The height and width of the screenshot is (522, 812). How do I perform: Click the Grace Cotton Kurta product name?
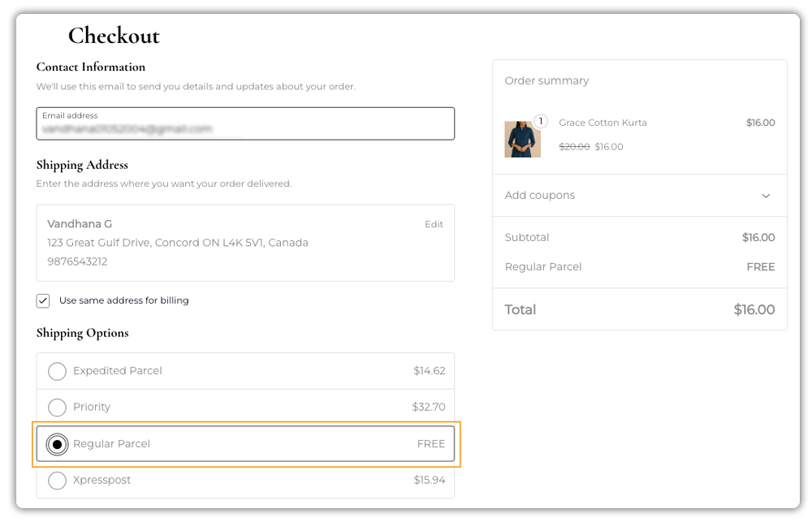pos(603,123)
